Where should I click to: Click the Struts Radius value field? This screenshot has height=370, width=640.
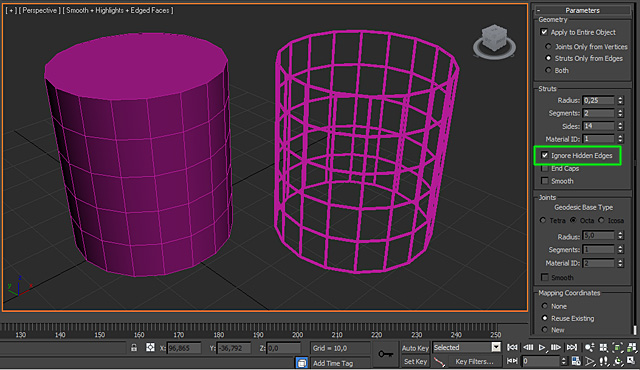[x=598, y=100]
